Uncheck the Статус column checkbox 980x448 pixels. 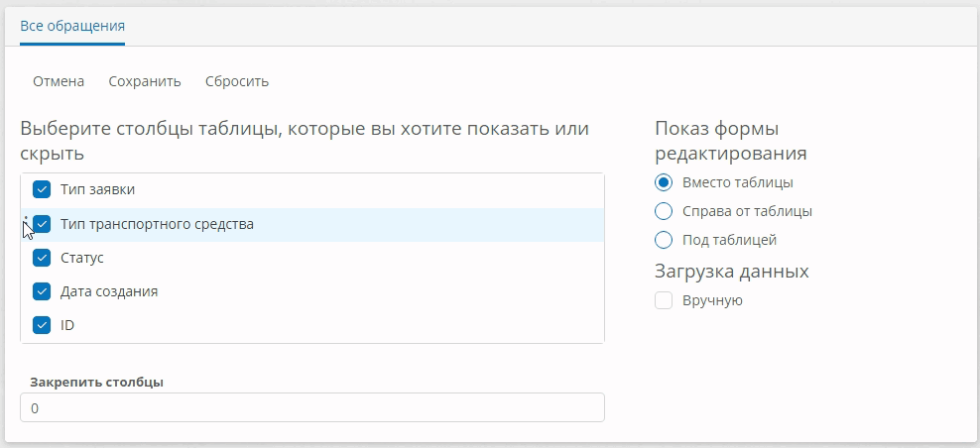click(x=42, y=258)
